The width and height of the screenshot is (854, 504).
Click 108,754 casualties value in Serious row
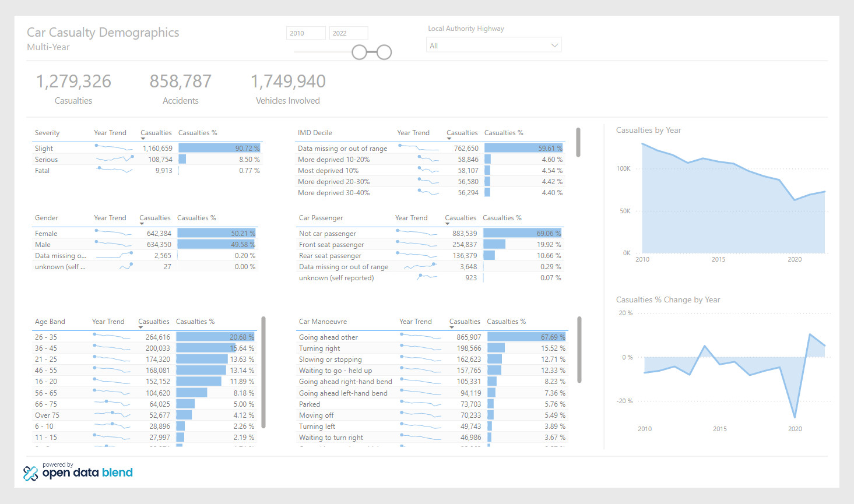tap(160, 160)
